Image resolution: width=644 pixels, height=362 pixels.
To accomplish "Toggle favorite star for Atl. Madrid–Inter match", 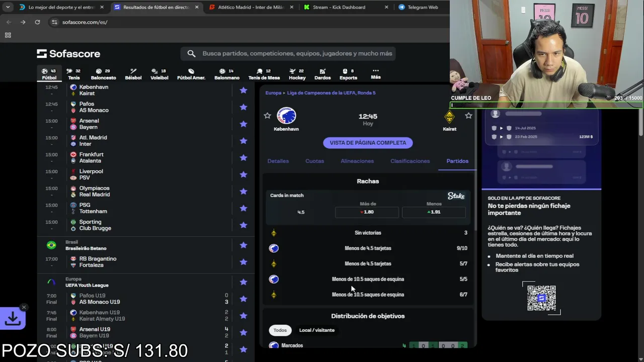I will point(244,141).
